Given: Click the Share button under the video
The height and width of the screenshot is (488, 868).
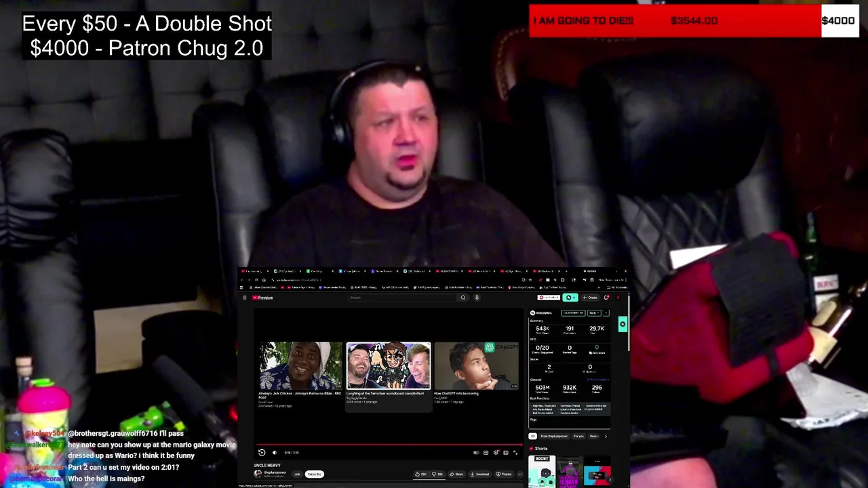Looking at the screenshot, I should pos(456,474).
